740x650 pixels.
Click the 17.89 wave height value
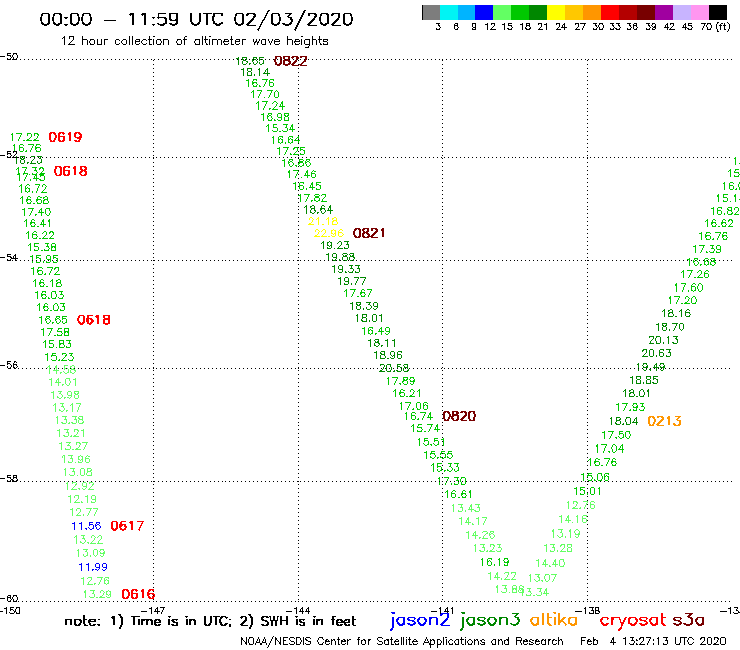click(x=401, y=381)
